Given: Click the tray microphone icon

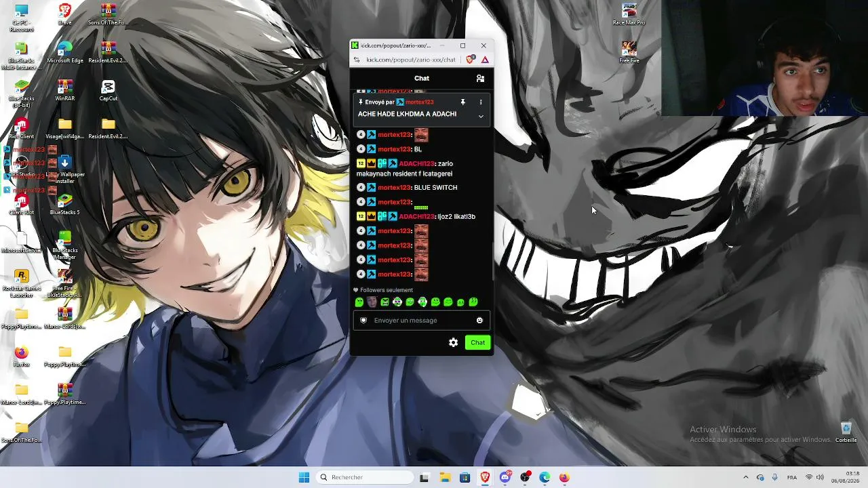Looking at the screenshot, I should 774,477.
